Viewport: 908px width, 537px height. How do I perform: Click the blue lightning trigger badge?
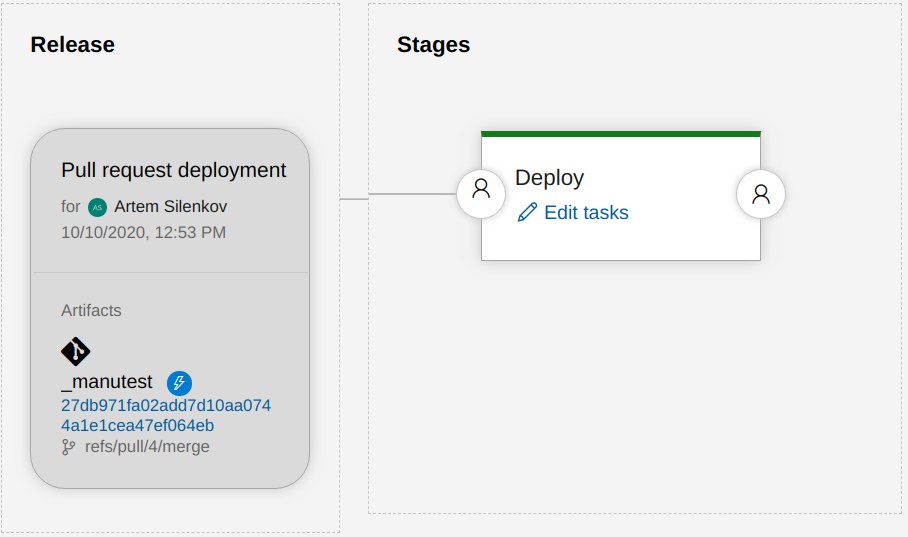click(x=180, y=383)
